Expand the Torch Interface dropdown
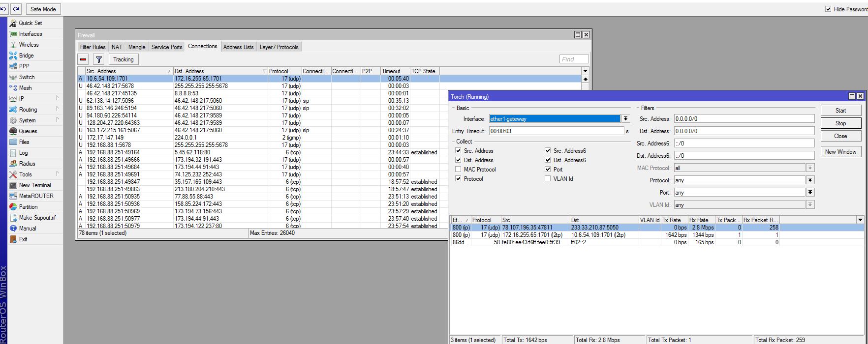Viewport: 868px width, 344px height. coord(625,119)
